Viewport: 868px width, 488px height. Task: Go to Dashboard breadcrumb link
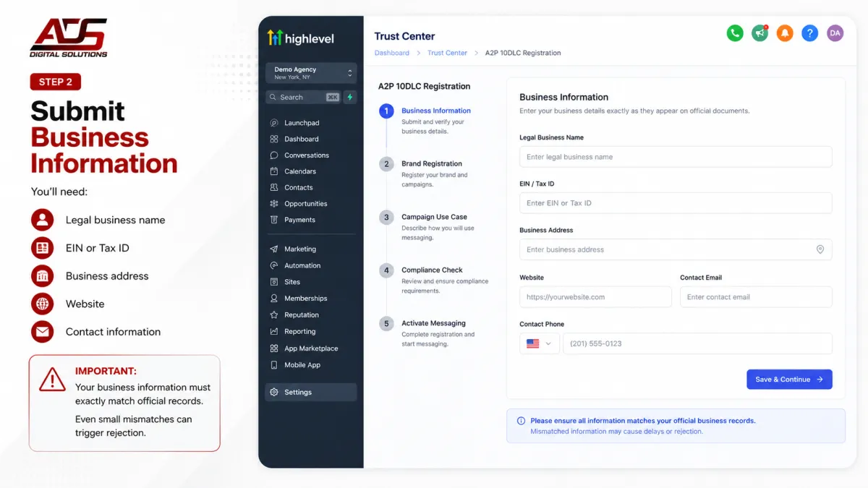pos(391,53)
